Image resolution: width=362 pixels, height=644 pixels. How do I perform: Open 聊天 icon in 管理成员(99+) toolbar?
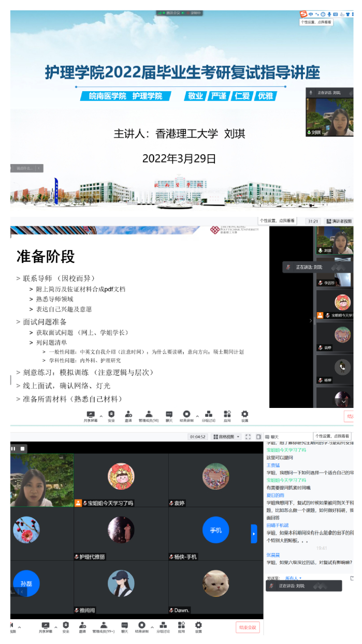(x=124, y=627)
